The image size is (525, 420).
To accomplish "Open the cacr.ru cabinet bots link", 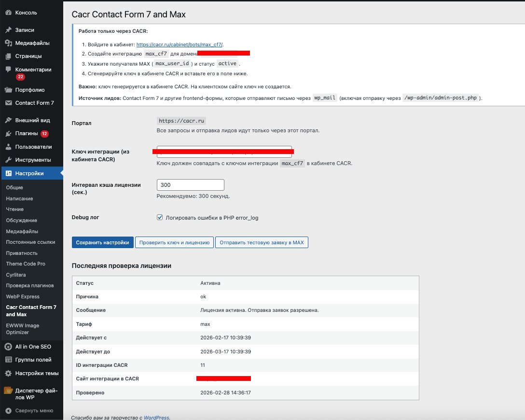I will tap(179, 44).
